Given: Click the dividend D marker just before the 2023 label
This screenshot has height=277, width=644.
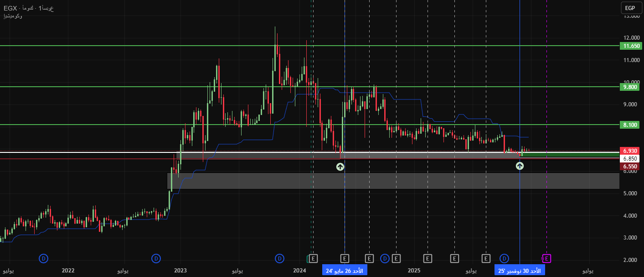Looking at the screenshot, I should [x=156, y=259].
